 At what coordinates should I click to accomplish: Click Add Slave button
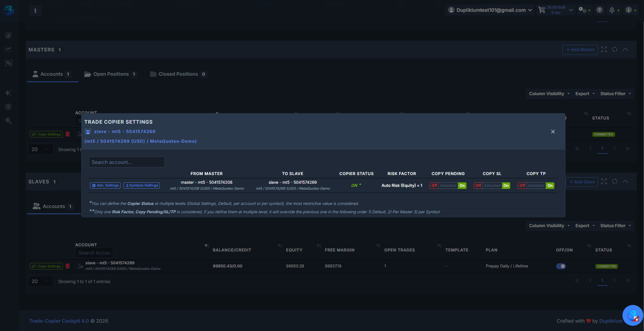click(582, 182)
